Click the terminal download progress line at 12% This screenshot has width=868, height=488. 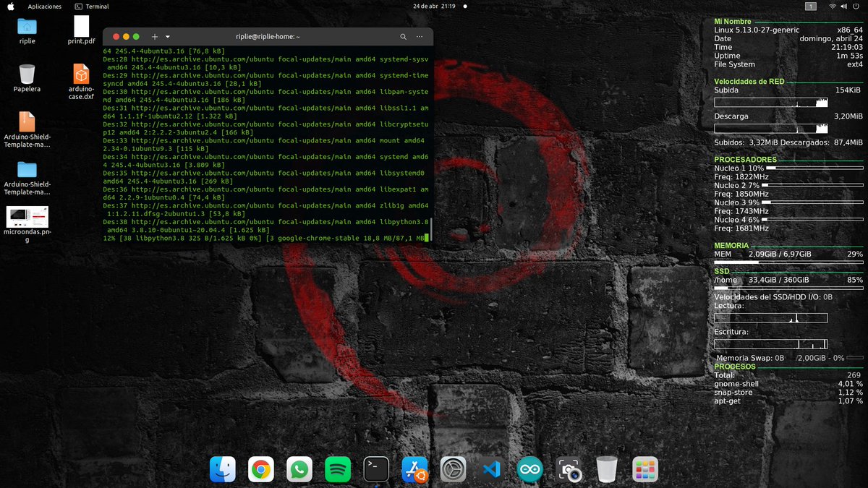(266, 238)
